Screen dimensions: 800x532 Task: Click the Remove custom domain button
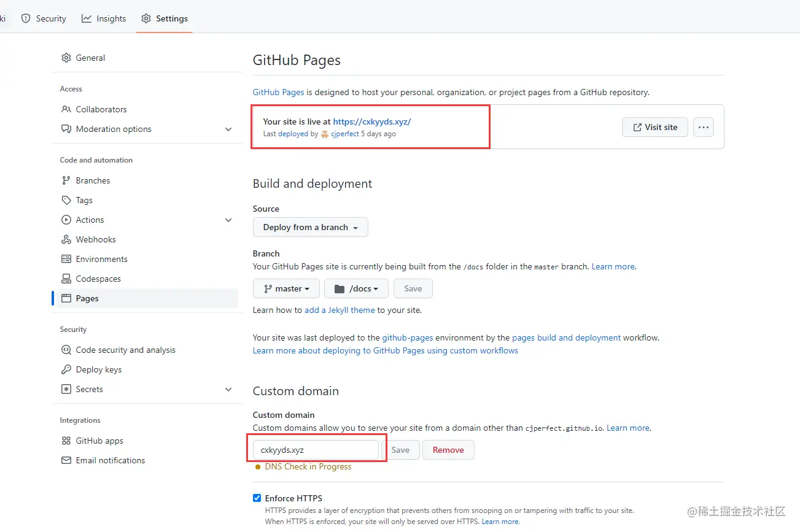448,450
